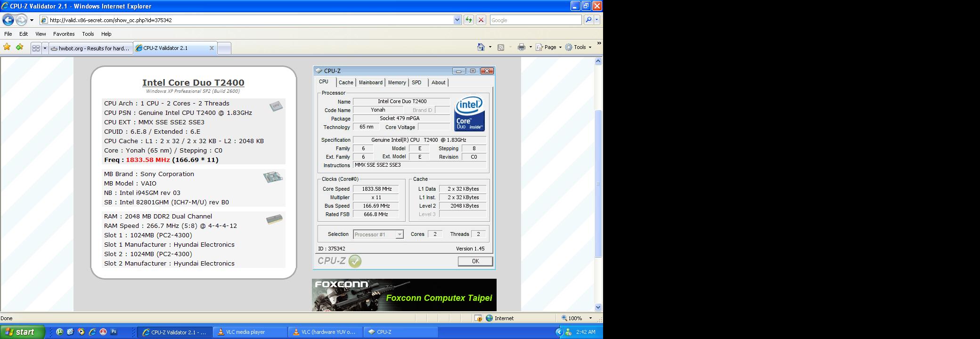980x339 pixels.
Task: Select the Cache tab in CPU-Z image
Action: click(x=346, y=82)
